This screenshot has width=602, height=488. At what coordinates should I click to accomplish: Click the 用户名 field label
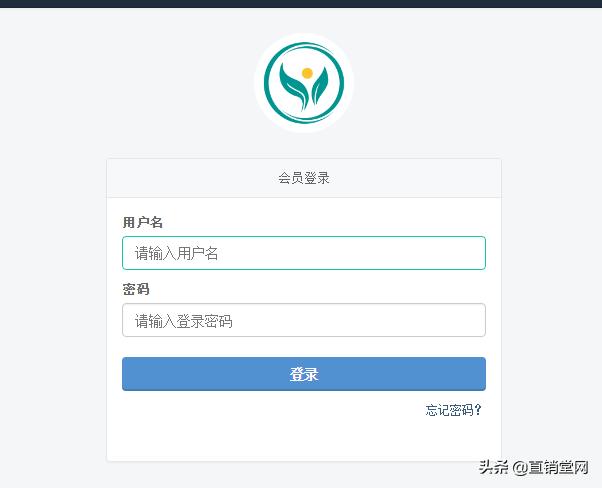[x=143, y=222]
